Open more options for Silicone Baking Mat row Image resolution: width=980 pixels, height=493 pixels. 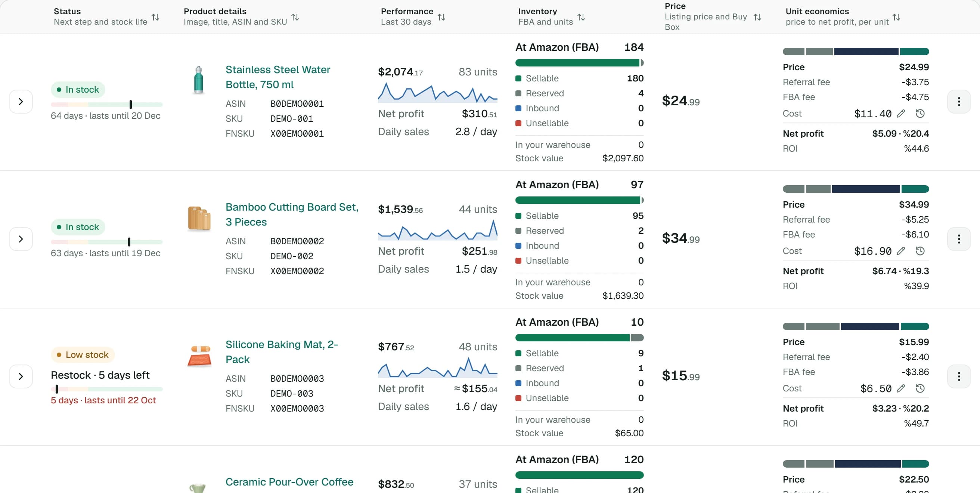point(959,376)
